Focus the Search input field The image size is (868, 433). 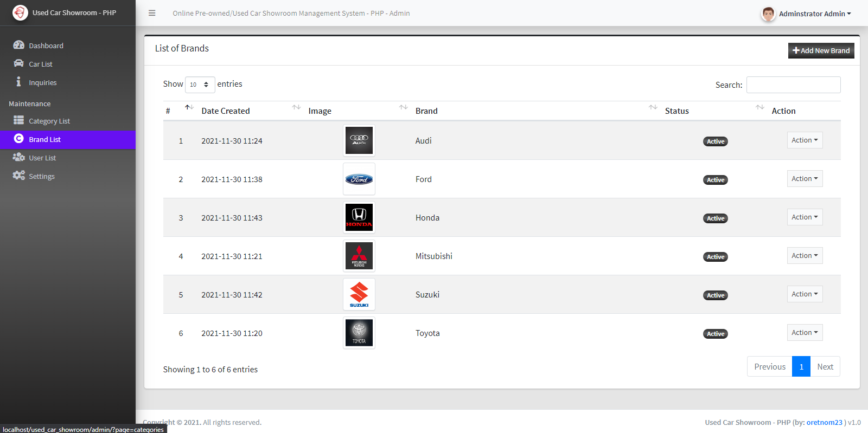tap(793, 85)
